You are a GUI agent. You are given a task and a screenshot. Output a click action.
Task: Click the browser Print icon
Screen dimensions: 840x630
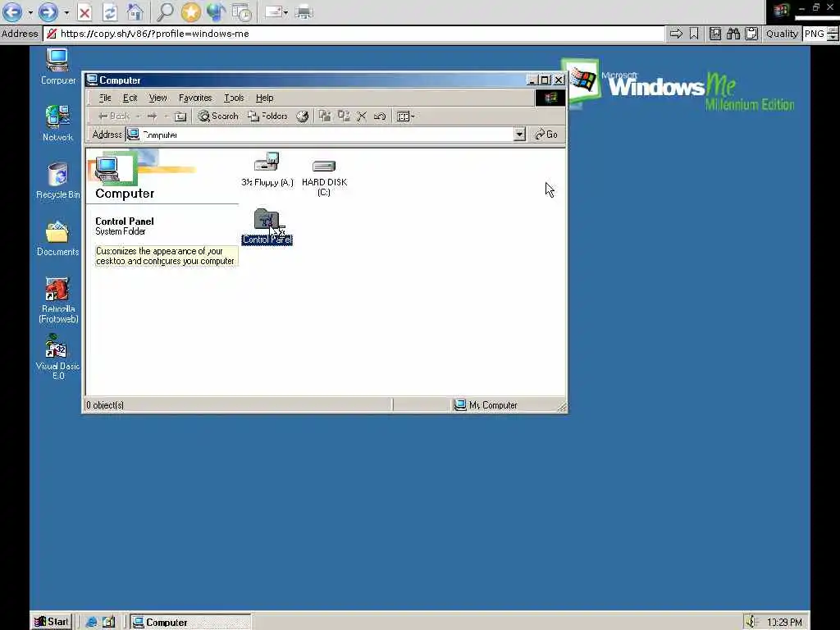pyautogui.click(x=304, y=11)
